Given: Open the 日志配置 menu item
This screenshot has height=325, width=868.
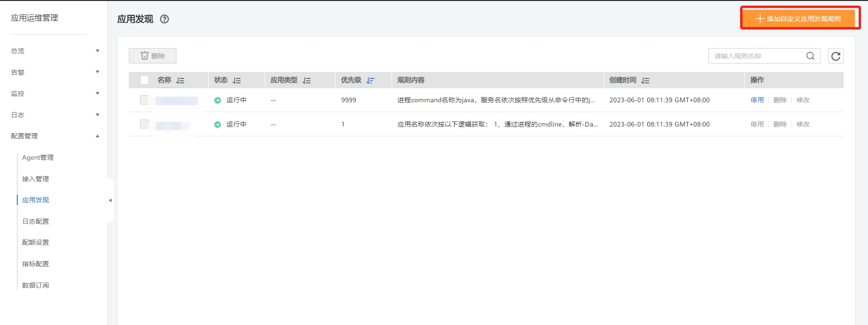Looking at the screenshot, I should [35, 221].
